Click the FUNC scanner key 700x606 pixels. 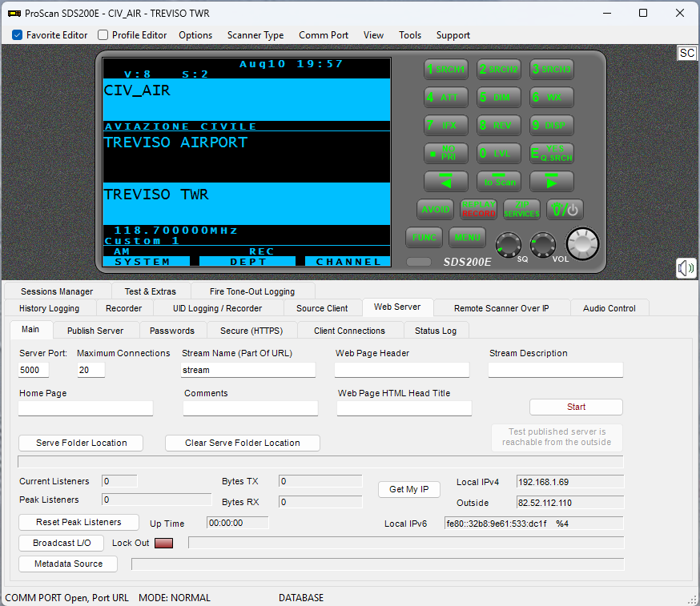[424, 238]
